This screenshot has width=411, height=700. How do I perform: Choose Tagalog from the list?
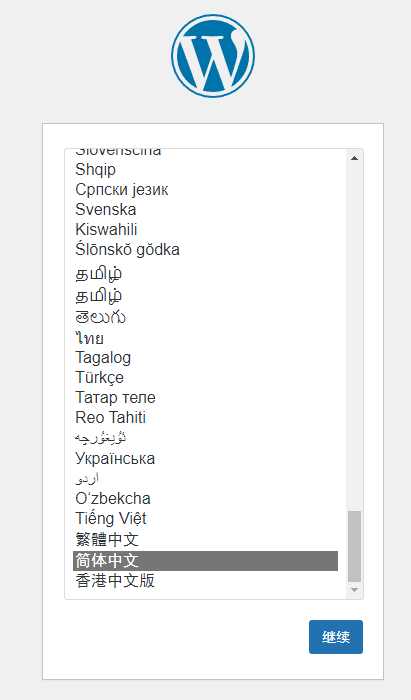pos(205,358)
